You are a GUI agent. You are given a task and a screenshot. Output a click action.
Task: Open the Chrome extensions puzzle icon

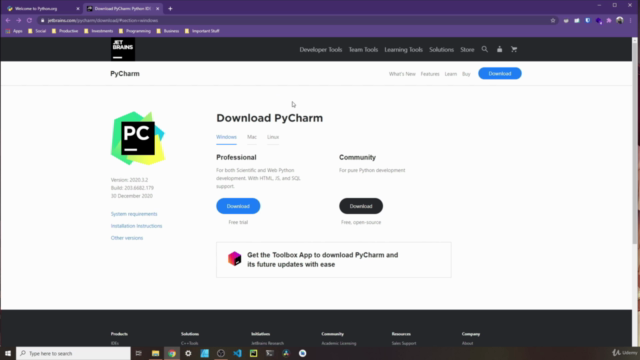point(609,20)
